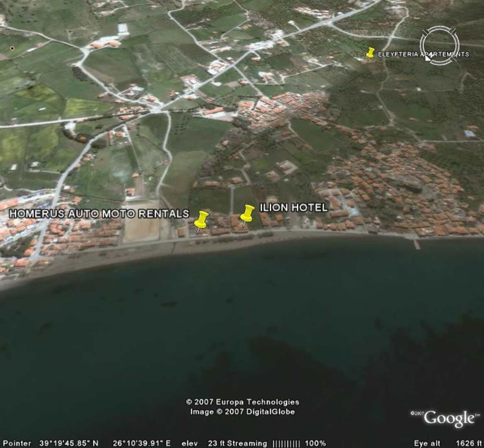This screenshot has width=484, height=448.
Task: Click the HOMERUS AUTO MOTO RENTALS label
Action: click(x=99, y=214)
